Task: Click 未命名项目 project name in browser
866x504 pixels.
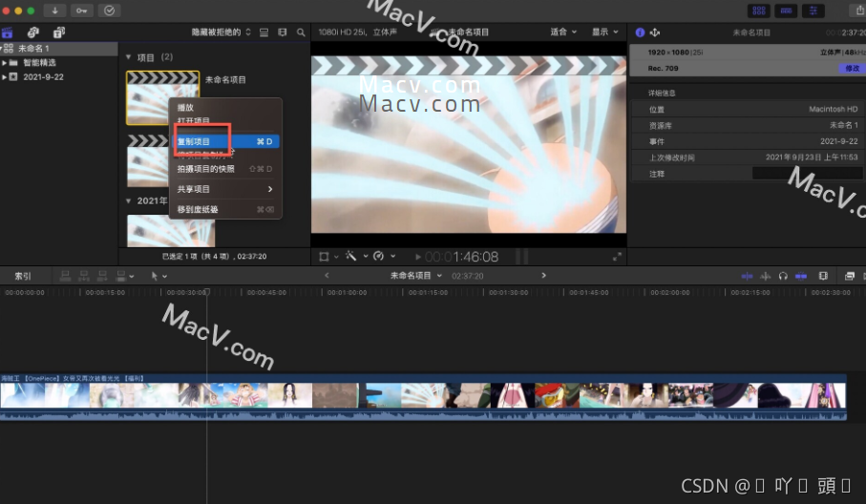Action: (225, 80)
